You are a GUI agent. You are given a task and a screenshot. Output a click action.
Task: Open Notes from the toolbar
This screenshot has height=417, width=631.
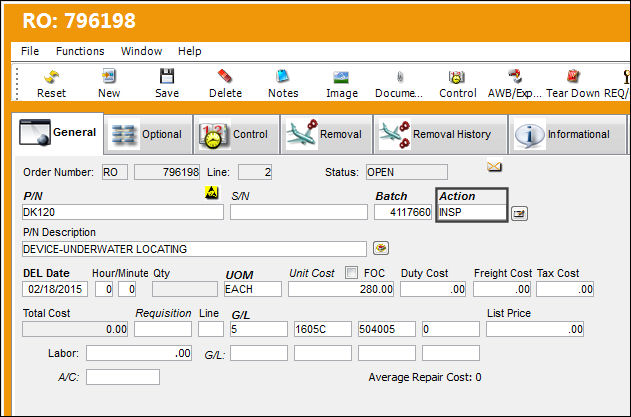click(x=283, y=76)
